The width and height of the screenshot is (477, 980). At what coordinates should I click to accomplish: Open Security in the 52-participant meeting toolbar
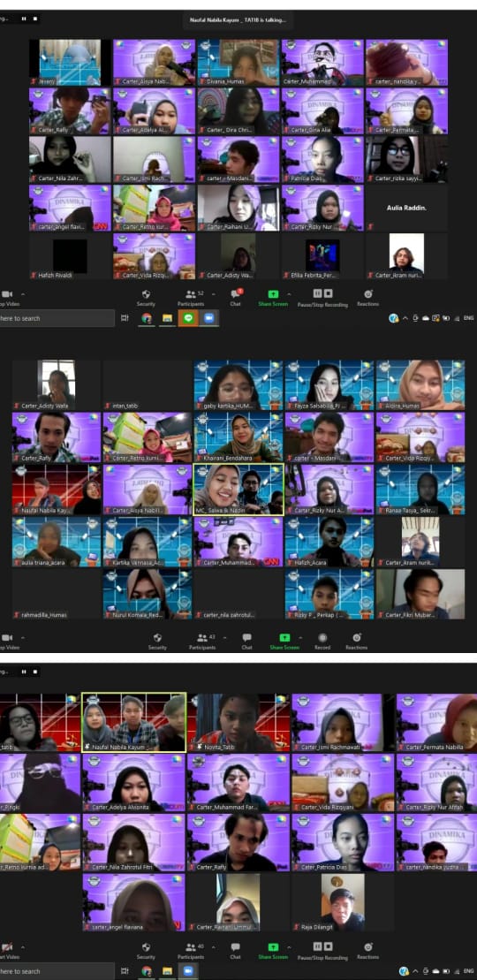146,298
